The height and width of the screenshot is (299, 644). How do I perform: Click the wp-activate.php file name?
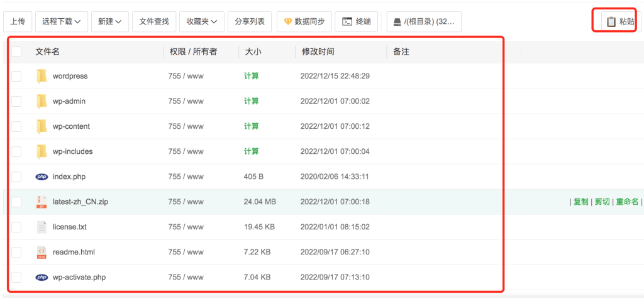tap(79, 277)
